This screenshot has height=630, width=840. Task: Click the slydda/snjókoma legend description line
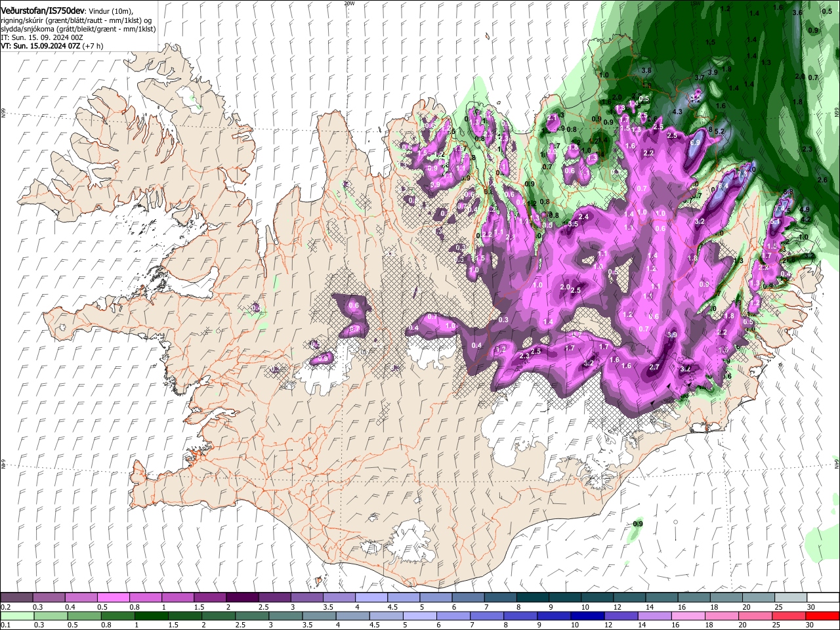pyautogui.click(x=78, y=30)
